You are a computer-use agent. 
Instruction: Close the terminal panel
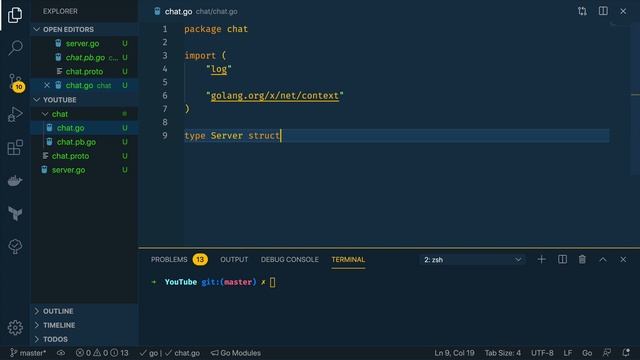[x=623, y=260]
